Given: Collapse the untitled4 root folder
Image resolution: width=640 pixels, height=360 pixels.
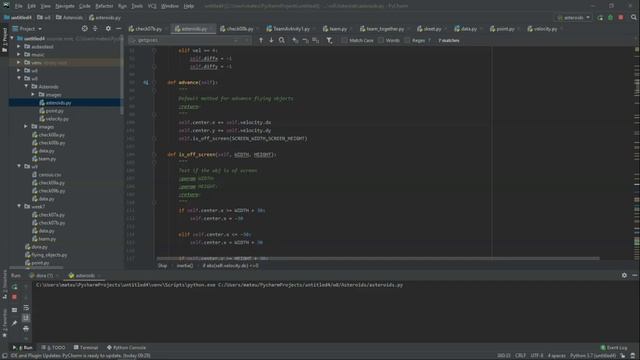Looking at the screenshot, I should (12, 38).
